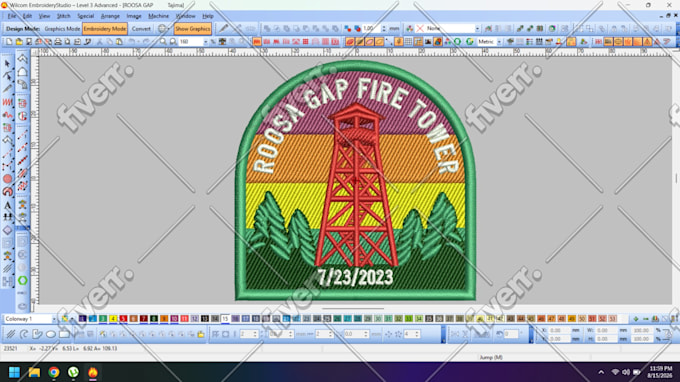
Task: Toggle the Show Grid icon
Action: pos(408,42)
